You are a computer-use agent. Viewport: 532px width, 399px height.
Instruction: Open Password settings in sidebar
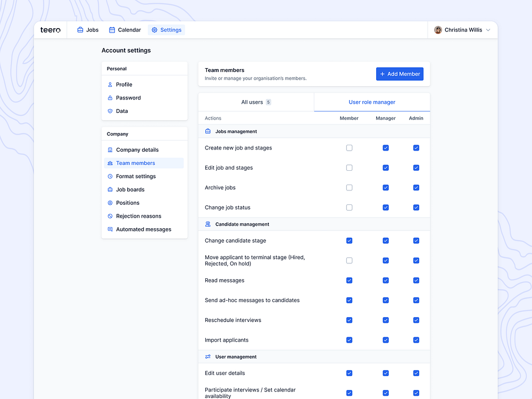tap(144, 98)
